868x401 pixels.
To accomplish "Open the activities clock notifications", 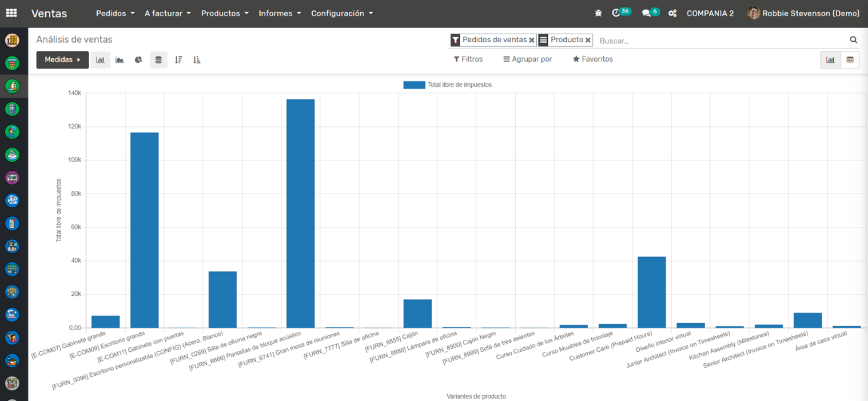I will (616, 13).
